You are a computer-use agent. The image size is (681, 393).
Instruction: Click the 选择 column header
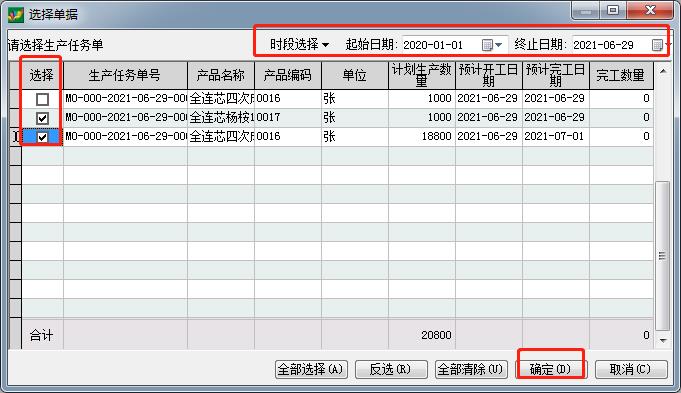(42, 75)
